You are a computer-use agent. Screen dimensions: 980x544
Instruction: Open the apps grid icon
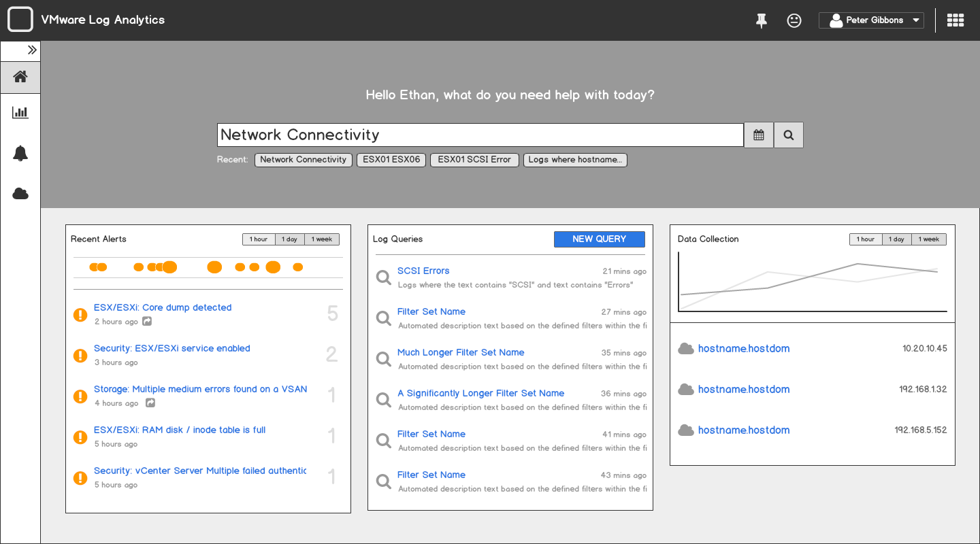coord(955,20)
